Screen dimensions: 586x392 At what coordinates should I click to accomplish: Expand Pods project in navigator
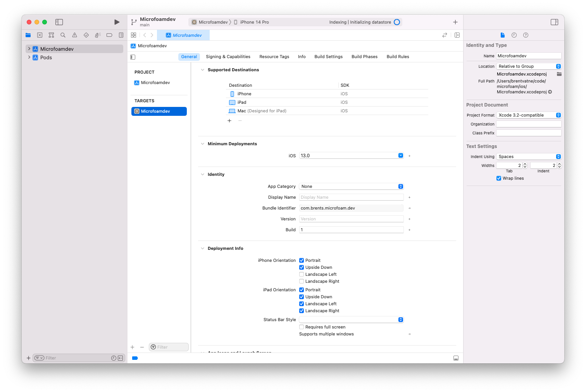point(29,57)
